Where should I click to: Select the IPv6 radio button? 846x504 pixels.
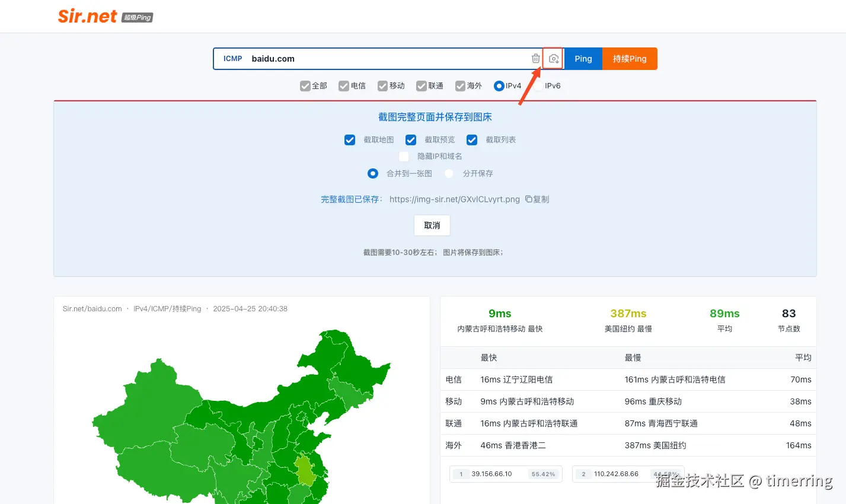[538, 86]
